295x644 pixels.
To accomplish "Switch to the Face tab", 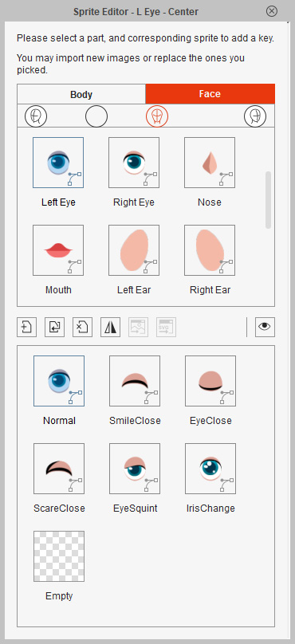I will 210,94.
